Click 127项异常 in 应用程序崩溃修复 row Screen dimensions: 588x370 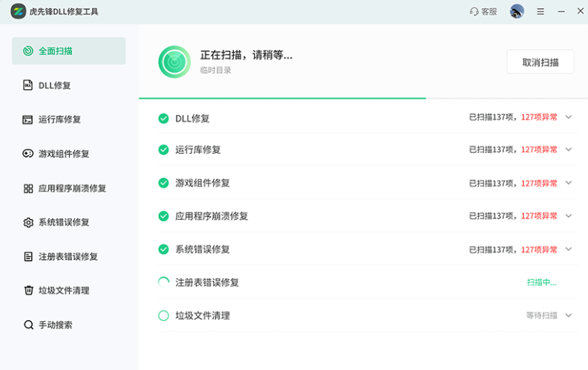539,215
